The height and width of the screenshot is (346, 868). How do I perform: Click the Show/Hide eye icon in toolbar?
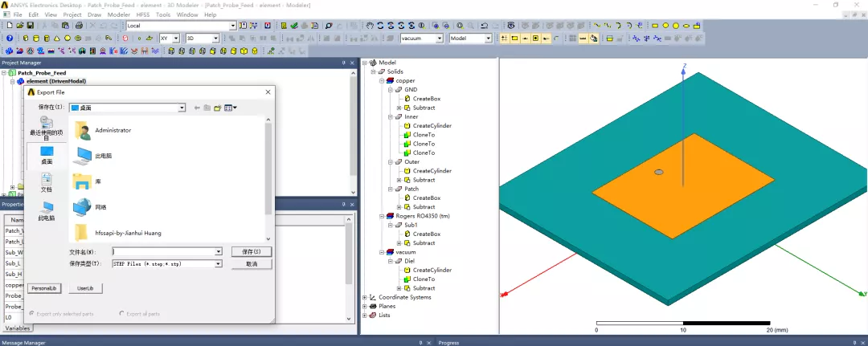click(511, 26)
